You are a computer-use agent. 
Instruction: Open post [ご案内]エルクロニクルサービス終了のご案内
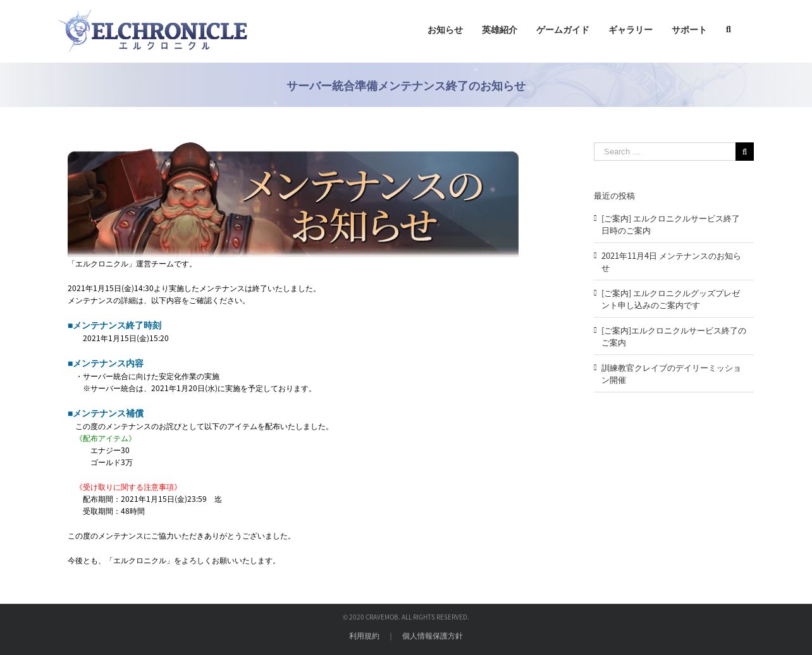(x=674, y=337)
